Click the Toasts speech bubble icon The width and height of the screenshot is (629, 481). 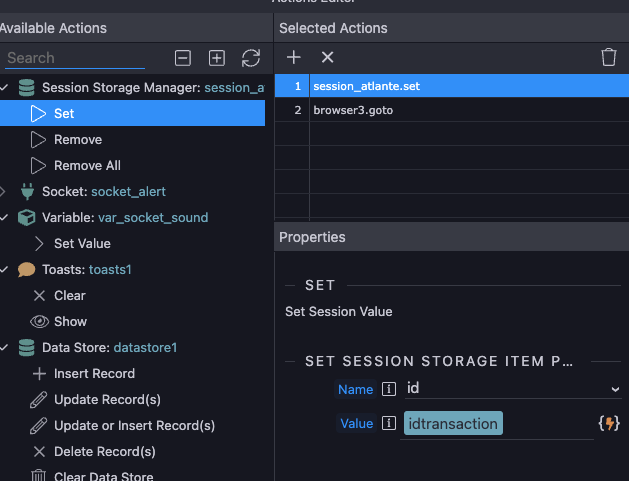26,270
